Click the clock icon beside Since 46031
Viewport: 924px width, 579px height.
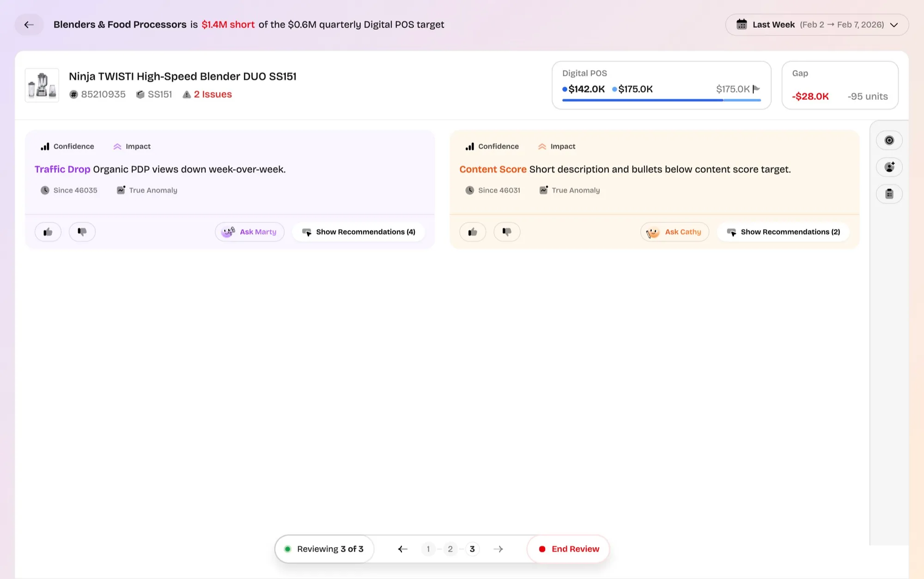click(x=470, y=190)
